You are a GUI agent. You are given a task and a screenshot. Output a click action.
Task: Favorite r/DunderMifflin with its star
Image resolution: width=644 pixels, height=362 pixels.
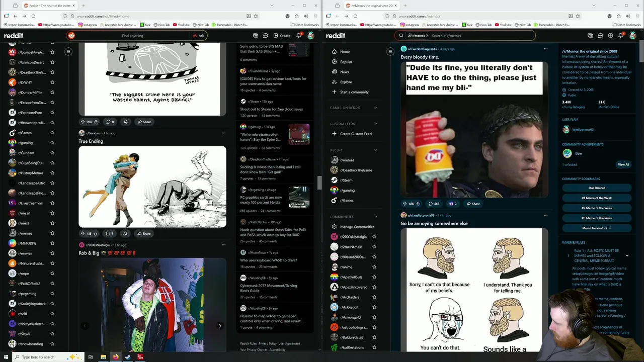[52, 93]
